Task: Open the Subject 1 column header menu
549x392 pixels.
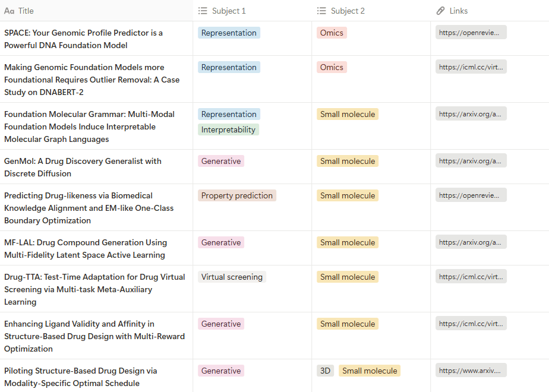Action: point(252,11)
